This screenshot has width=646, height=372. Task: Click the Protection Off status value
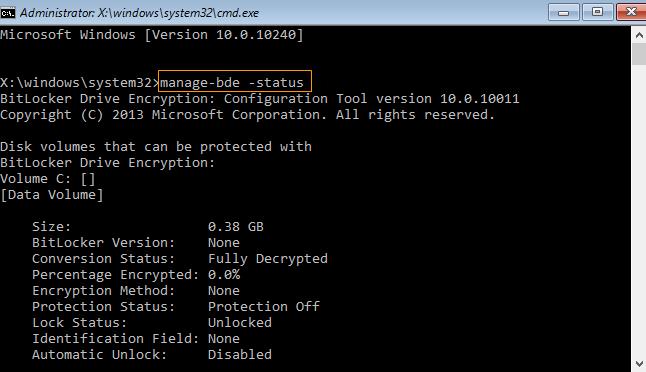tap(264, 306)
